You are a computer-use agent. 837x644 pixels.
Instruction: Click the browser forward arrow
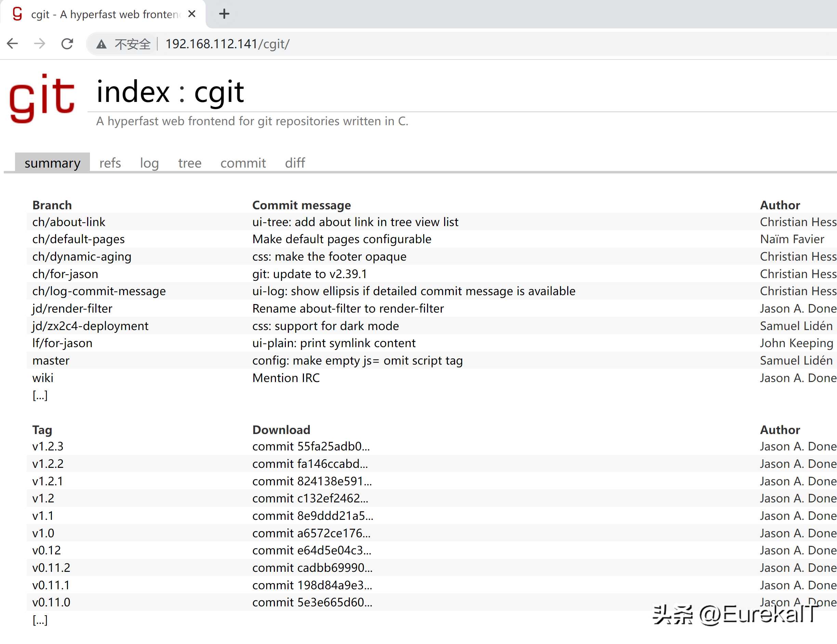coord(39,44)
